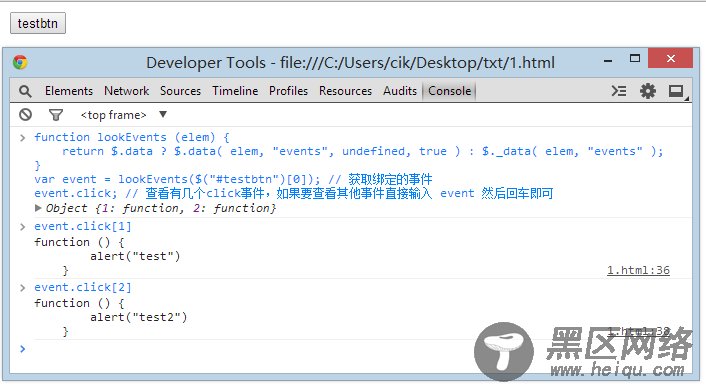Open DevTools settings gear
Image resolution: width=706 pixels, height=387 pixels.
(x=648, y=91)
